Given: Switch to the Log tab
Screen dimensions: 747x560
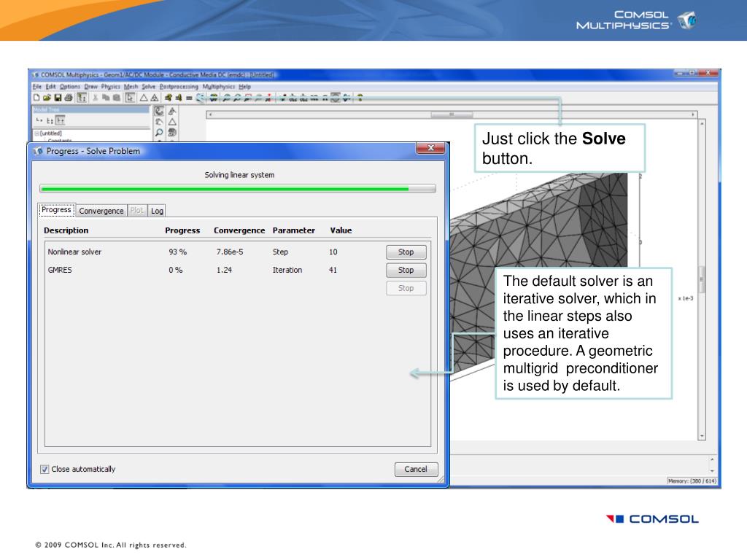Looking at the screenshot, I should 158,211.
